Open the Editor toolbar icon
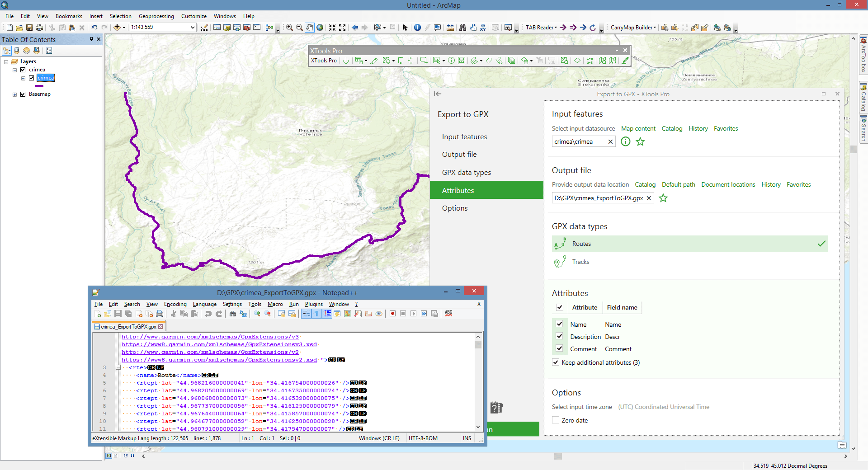 [x=204, y=28]
